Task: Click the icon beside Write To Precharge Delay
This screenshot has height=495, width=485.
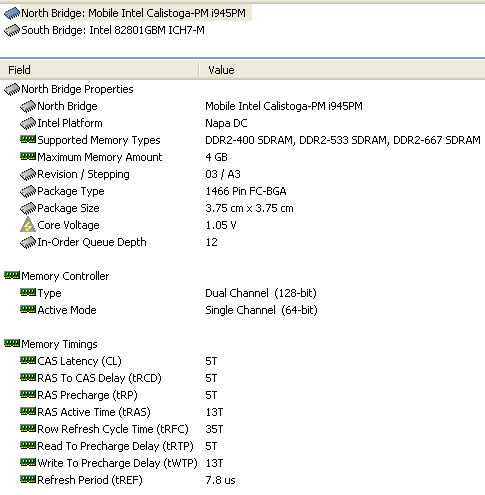Action: 28,463
